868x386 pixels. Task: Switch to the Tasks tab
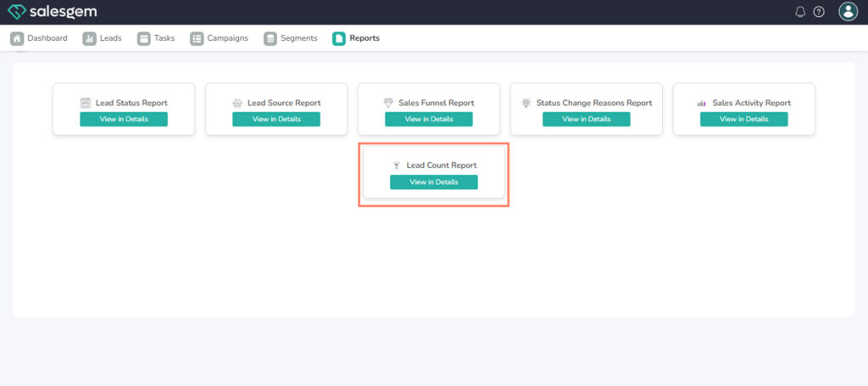[156, 38]
